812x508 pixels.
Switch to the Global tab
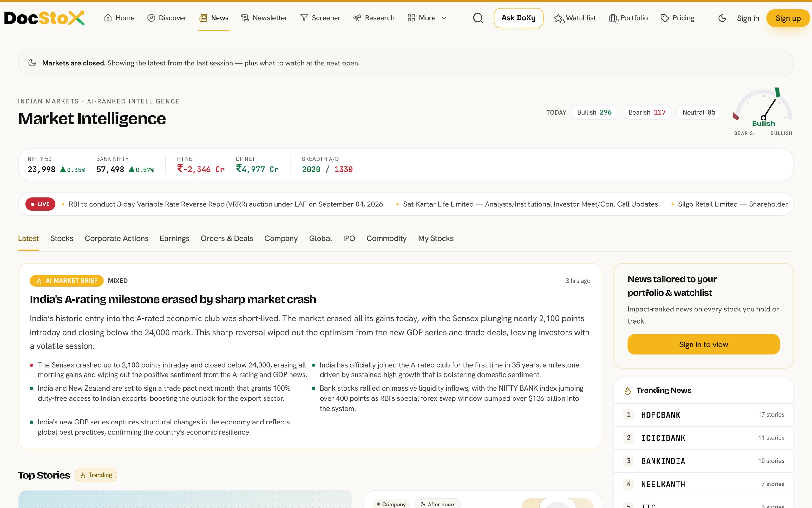320,238
